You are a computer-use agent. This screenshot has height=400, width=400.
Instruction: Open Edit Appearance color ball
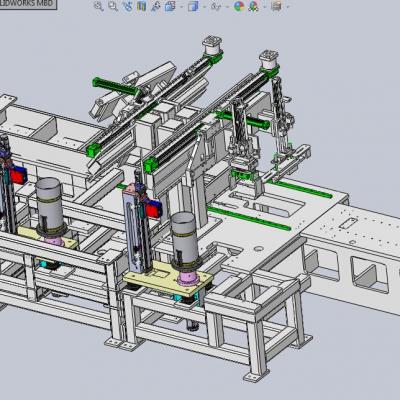(x=239, y=6)
